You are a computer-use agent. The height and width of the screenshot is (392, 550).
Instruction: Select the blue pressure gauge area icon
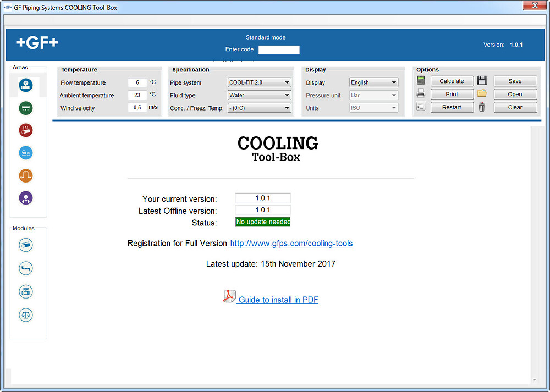click(x=26, y=85)
